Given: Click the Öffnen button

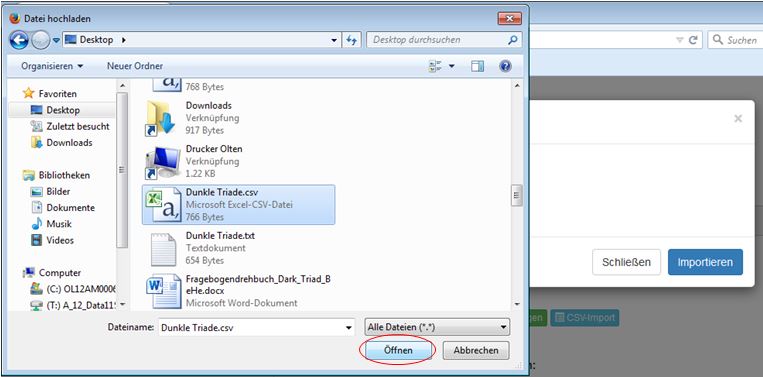Looking at the screenshot, I should [398, 350].
